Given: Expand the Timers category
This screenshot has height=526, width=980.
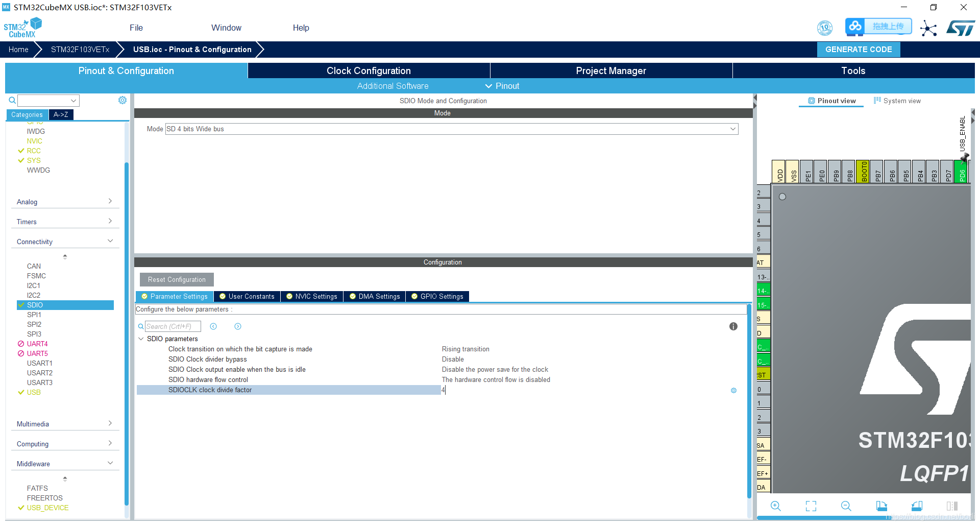Looking at the screenshot, I should point(65,222).
